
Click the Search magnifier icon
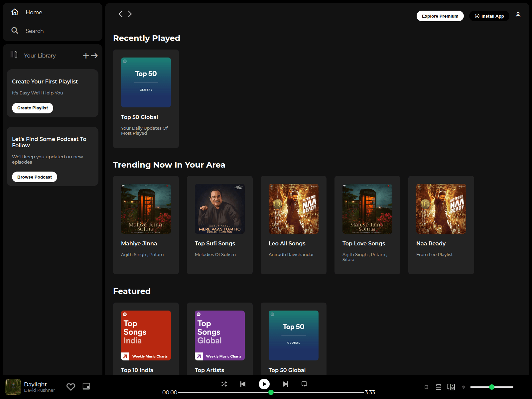(15, 31)
